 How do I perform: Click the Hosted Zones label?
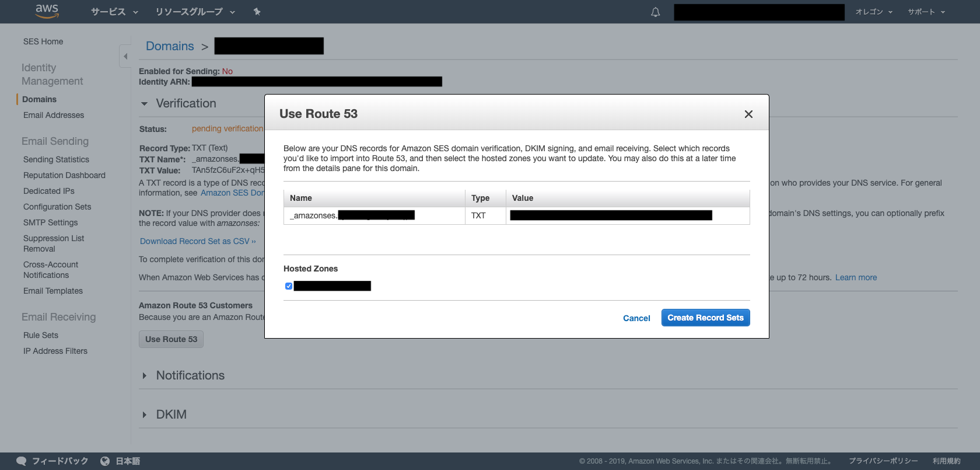tap(310, 269)
